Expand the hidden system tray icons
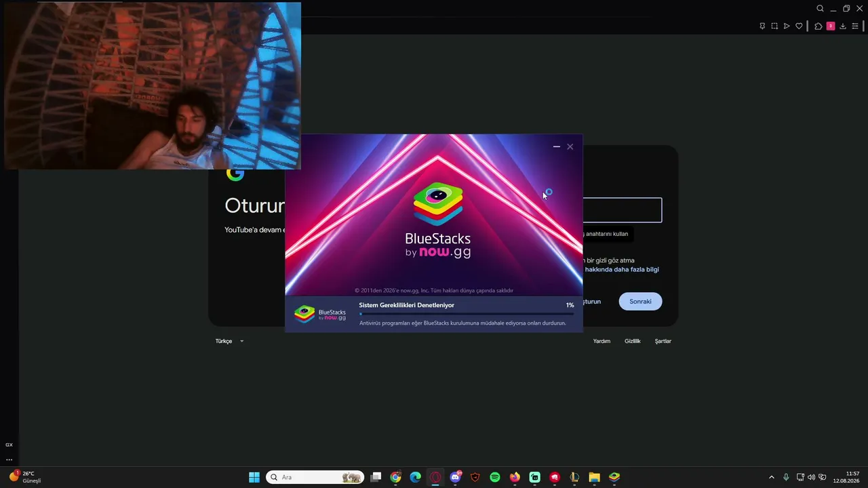This screenshot has height=488, width=868. [771, 477]
